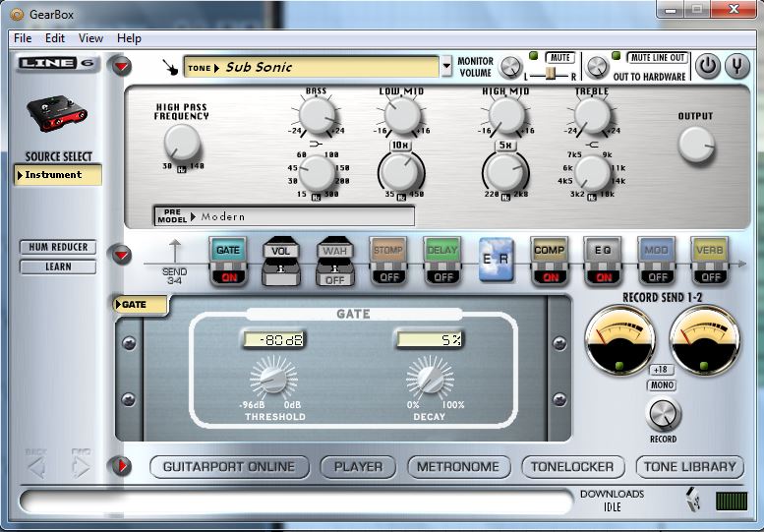This screenshot has height=532, width=764.
Task: Turn on the DELAY effect switch
Action: (442, 277)
